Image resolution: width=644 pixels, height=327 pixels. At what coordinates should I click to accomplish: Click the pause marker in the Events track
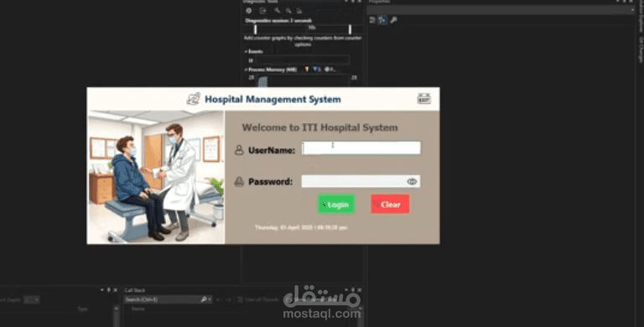(251, 60)
